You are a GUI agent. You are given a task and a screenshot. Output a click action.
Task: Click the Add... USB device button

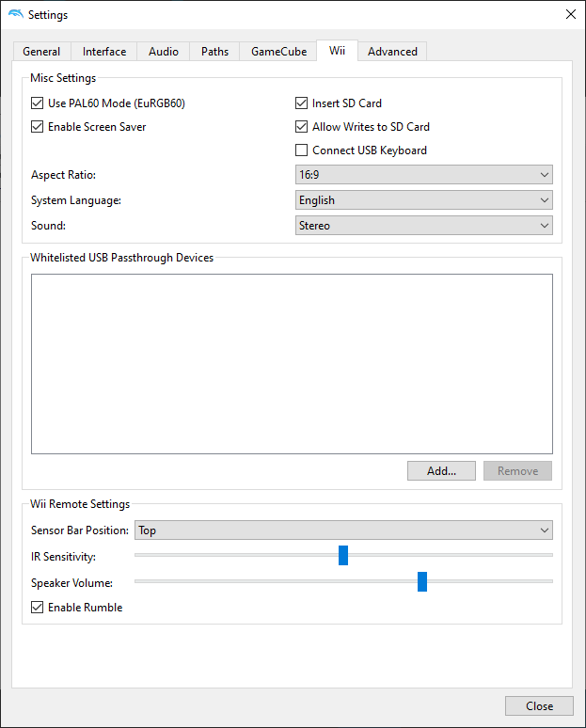click(x=441, y=471)
